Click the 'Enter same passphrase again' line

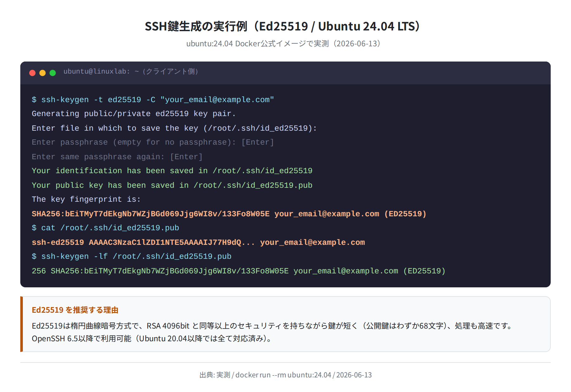tap(117, 157)
